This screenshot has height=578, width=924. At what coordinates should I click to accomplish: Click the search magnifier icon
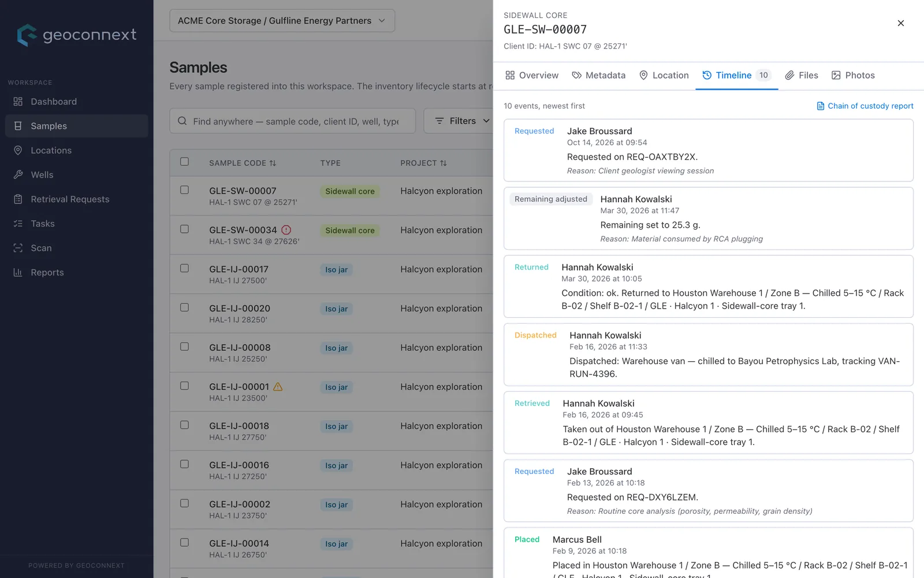[182, 121]
